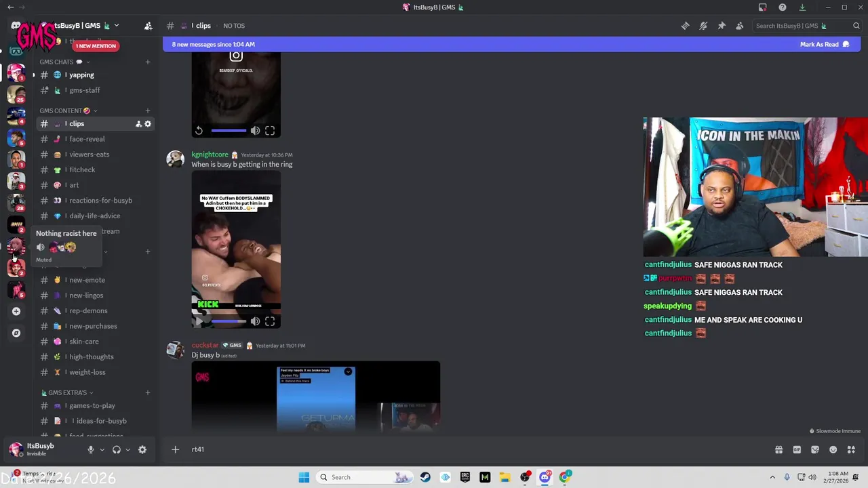
Task: Show pinned messages pin icon
Action: point(722,26)
